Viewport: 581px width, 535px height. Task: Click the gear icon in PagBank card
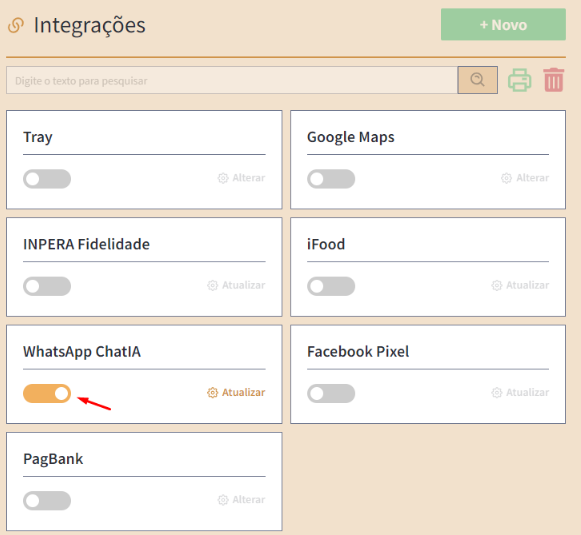(223, 500)
